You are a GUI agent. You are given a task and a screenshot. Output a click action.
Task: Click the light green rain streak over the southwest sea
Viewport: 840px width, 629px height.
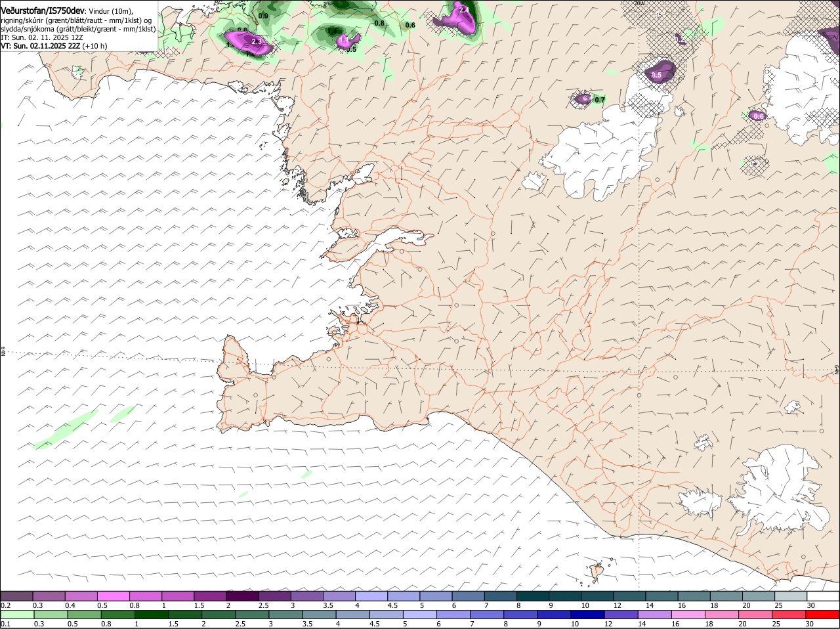pyautogui.click(x=66, y=430)
